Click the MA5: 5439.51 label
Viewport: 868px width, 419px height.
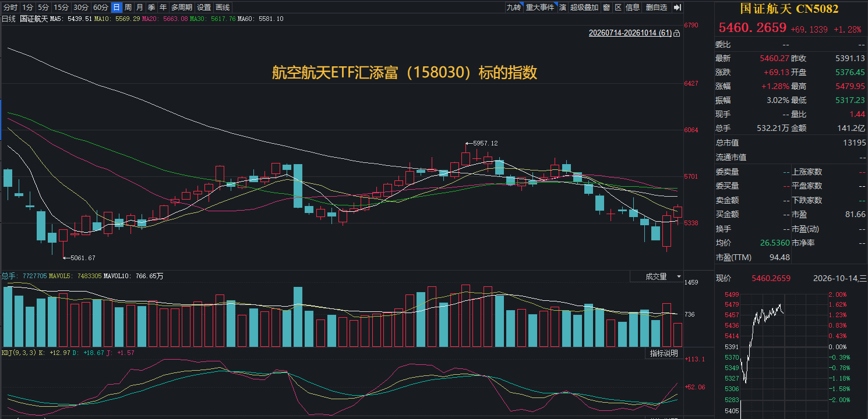coord(70,19)
